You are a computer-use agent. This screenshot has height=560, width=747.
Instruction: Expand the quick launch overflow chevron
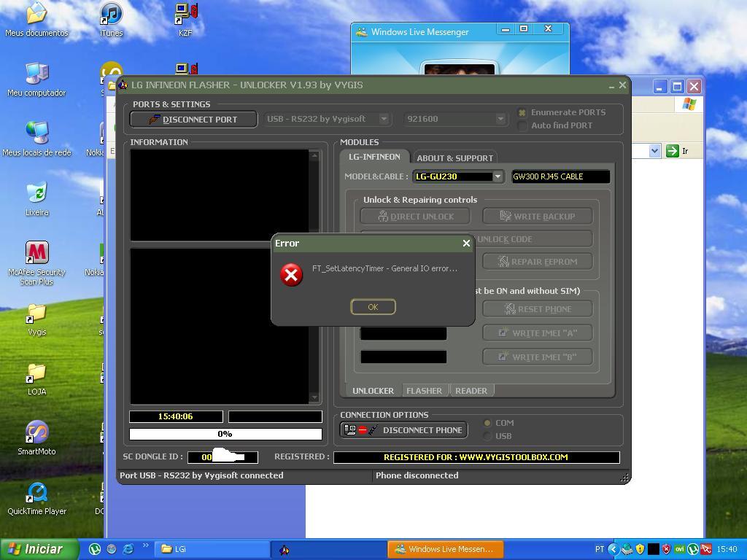coord(146,545)
